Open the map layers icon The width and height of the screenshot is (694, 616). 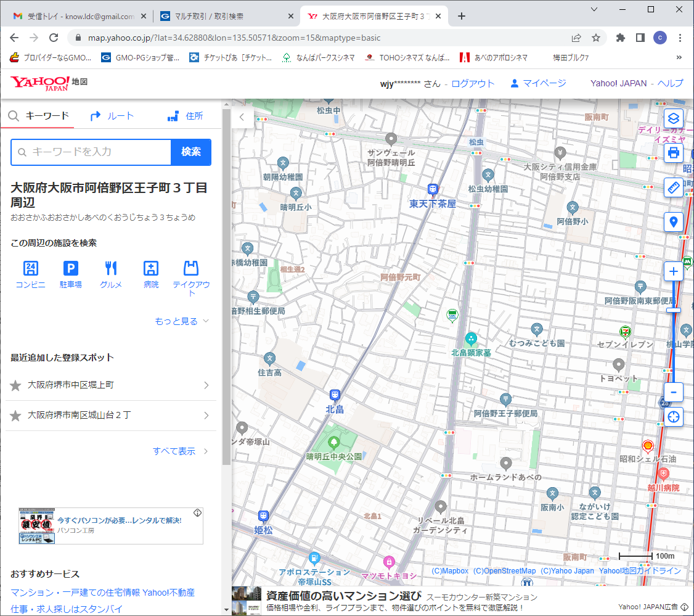pyautogui.click(x=673, y=118)
